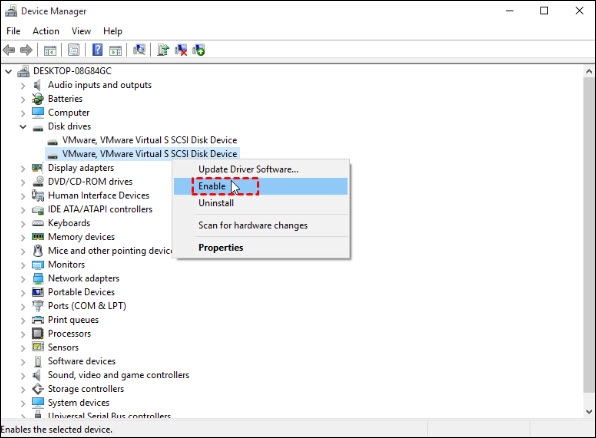Image resolution: width=596 pixels, height=438 pixels.
Task: Click the Keyboards label
Action: click(69, 223)
